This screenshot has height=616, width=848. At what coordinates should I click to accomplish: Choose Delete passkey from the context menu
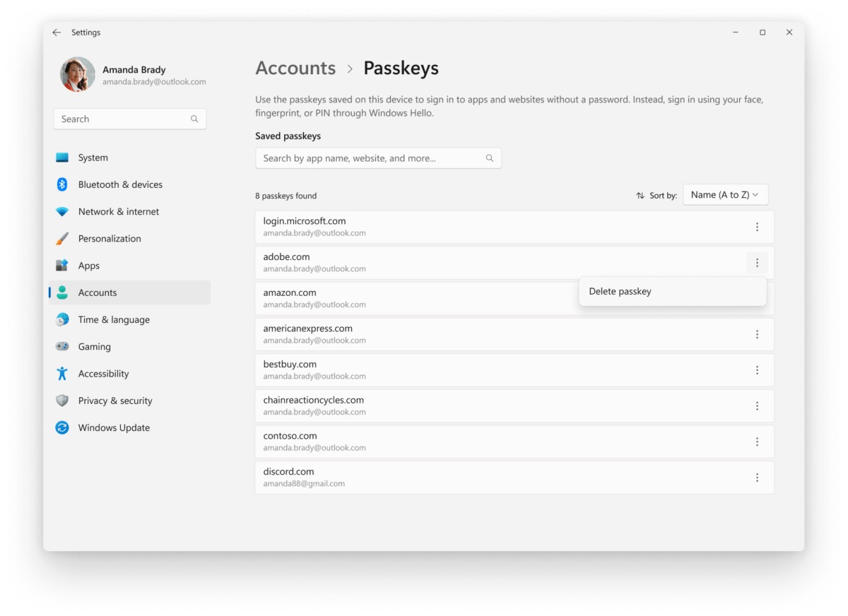click(x=673, y=291)
